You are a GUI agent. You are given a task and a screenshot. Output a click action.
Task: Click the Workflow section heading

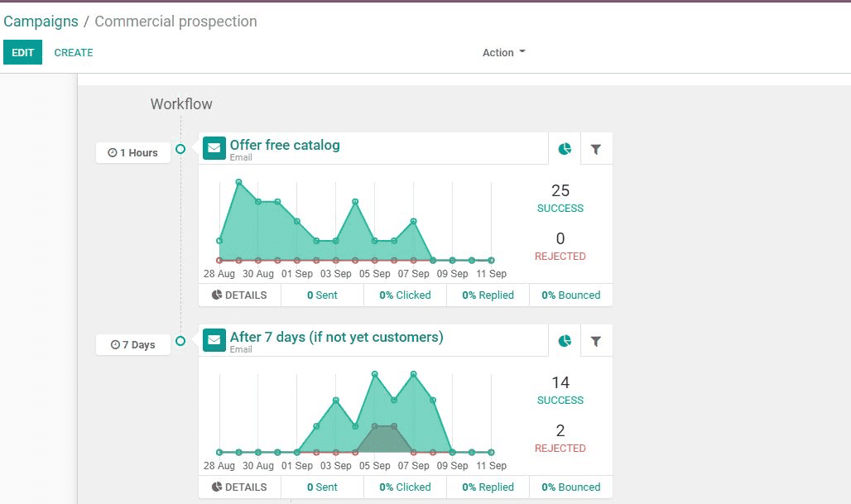point(181,103)
